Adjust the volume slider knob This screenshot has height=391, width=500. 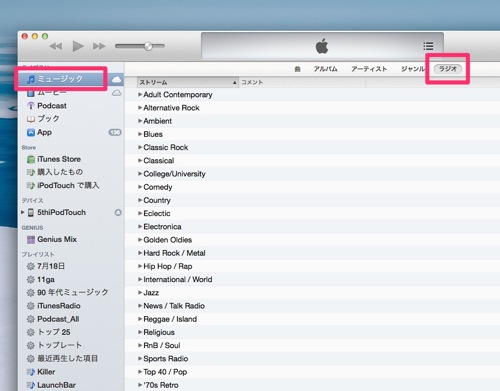pos(148,46)
